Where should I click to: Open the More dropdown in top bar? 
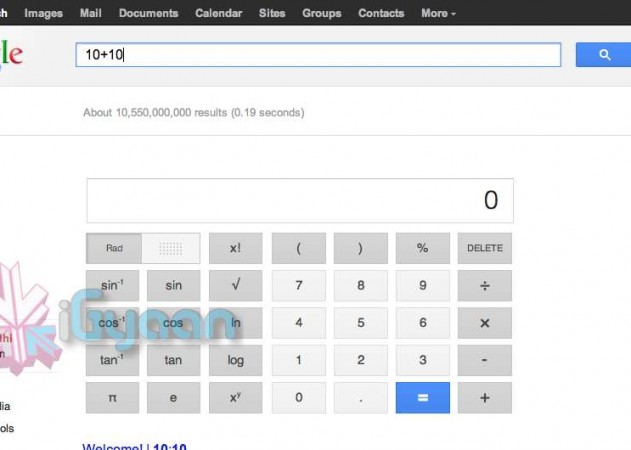pyautogui.click(x=438, y=13)
